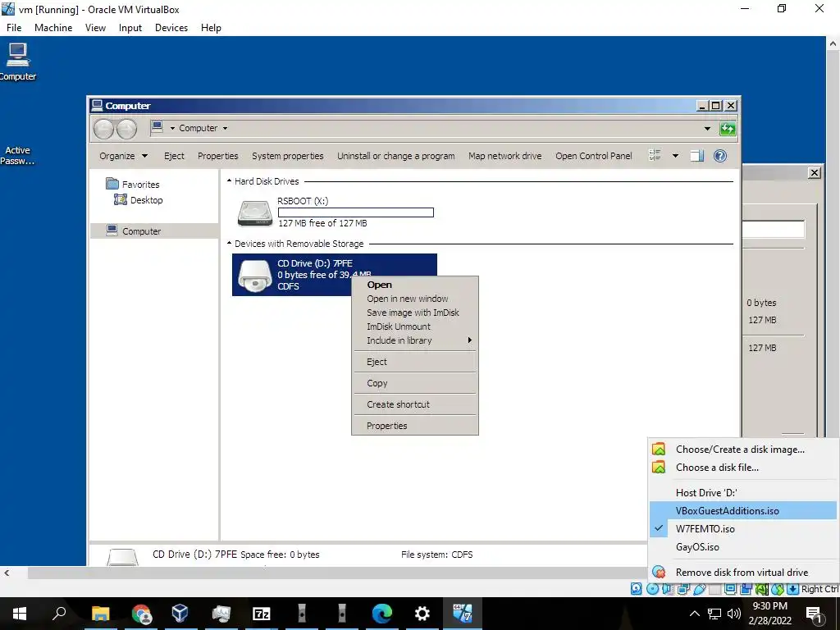Click the optical drive status bar icon
The width and height of the screenshot is (840, 630).
tap(652, 589)
